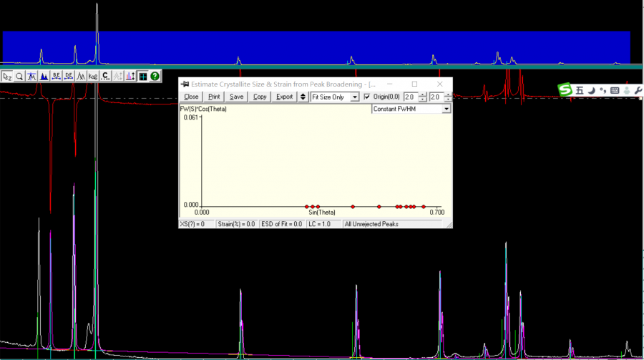This screenshot has width=644, height=360.
Task: Click the BE background edit icon
Action: point(57,76)
